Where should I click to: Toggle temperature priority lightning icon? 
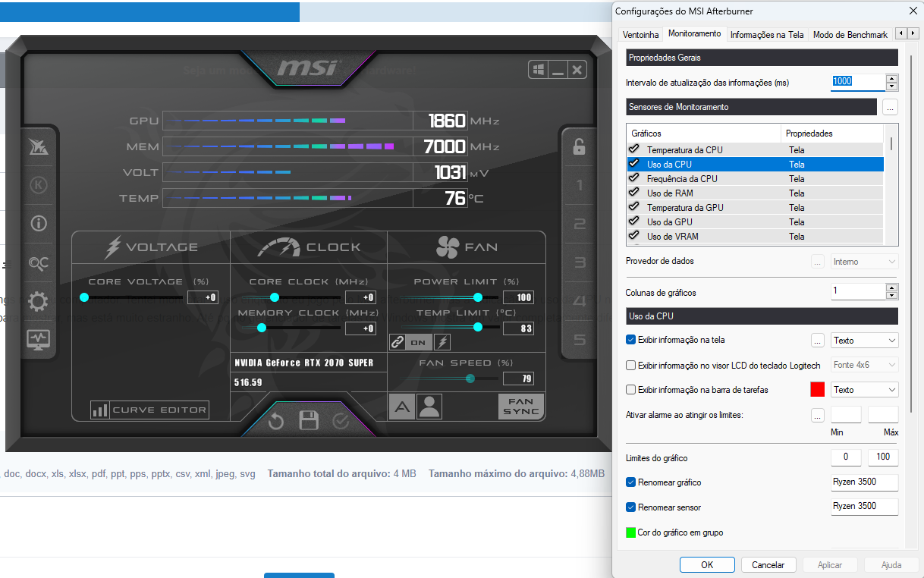coord(442,342)
